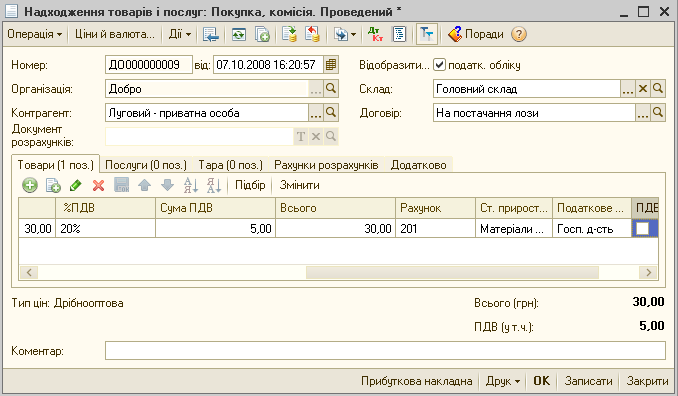Switch to the Товари (1 поз.) tab

(55, 165)
